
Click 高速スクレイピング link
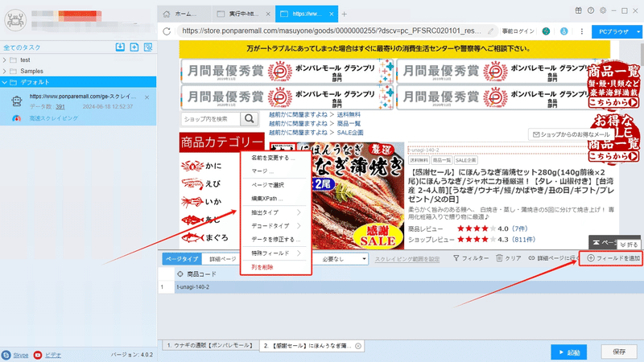tap(53, 118)
